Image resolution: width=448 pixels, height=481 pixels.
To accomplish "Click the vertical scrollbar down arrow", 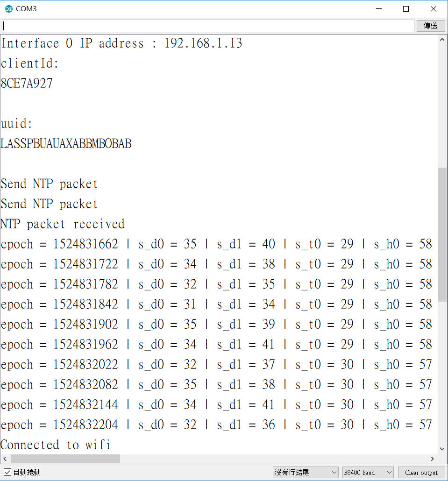I will click(442, 449).
